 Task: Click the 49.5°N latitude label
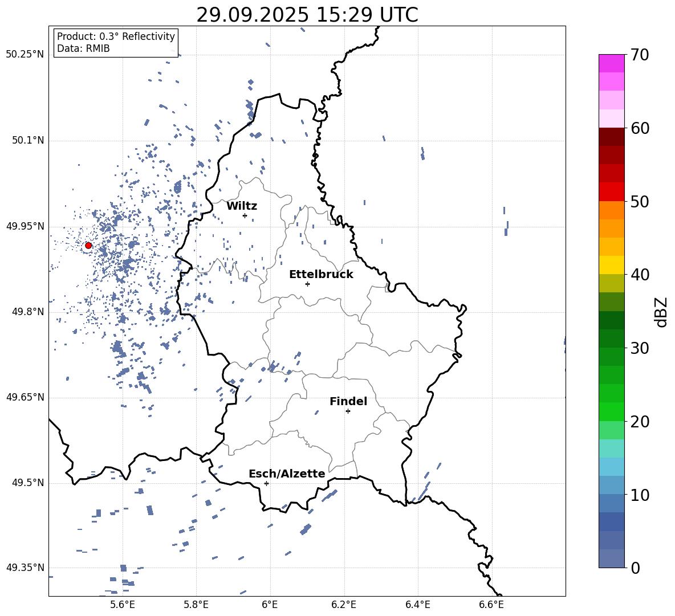pyautogui.click(x=28, y=483)
